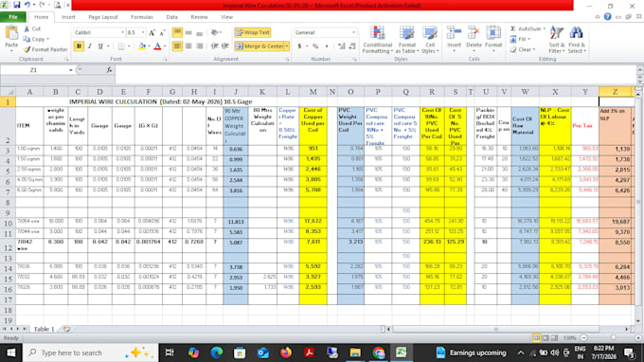Viewport: 644px width, 362px height.
Task: Click the Decrease Decimal icon
Action: 352,46
